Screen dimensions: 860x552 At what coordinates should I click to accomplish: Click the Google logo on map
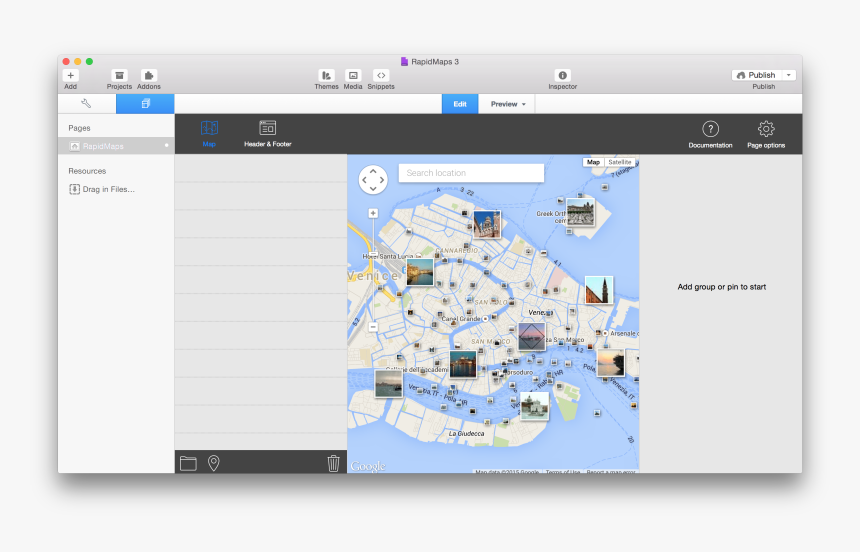click(368, 466)
